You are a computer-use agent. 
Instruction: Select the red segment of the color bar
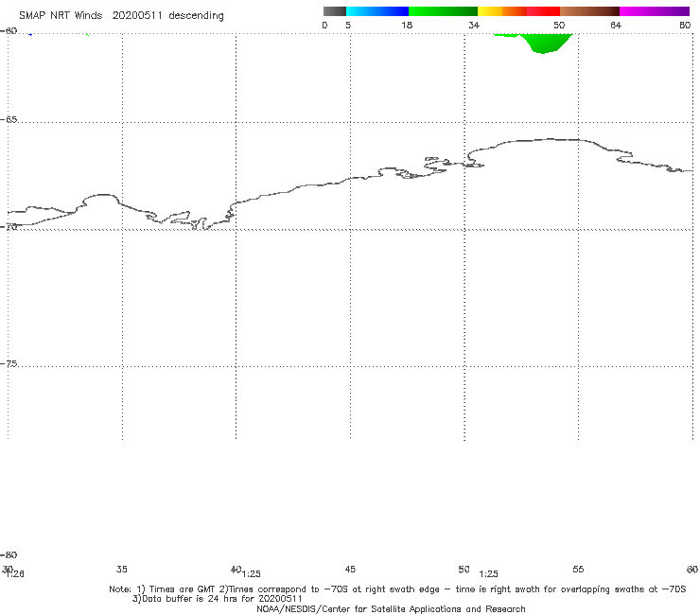[x=543, y=11]
